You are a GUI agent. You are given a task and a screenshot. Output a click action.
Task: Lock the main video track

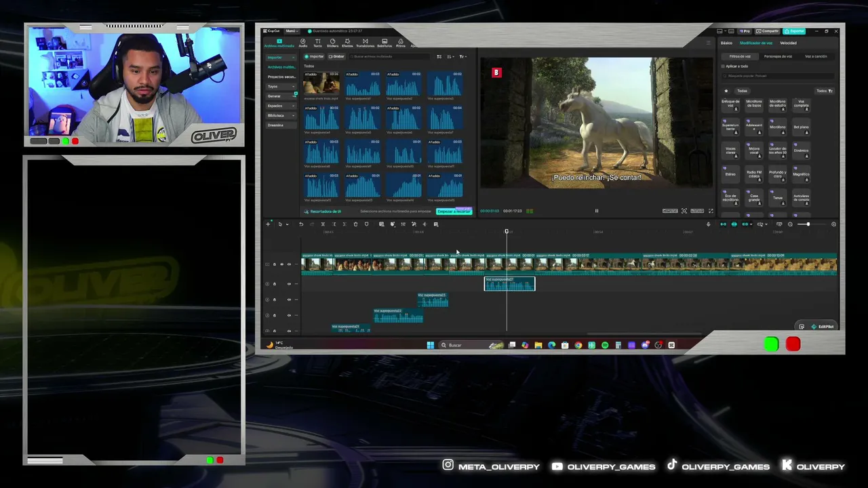[x=275, y=264]
